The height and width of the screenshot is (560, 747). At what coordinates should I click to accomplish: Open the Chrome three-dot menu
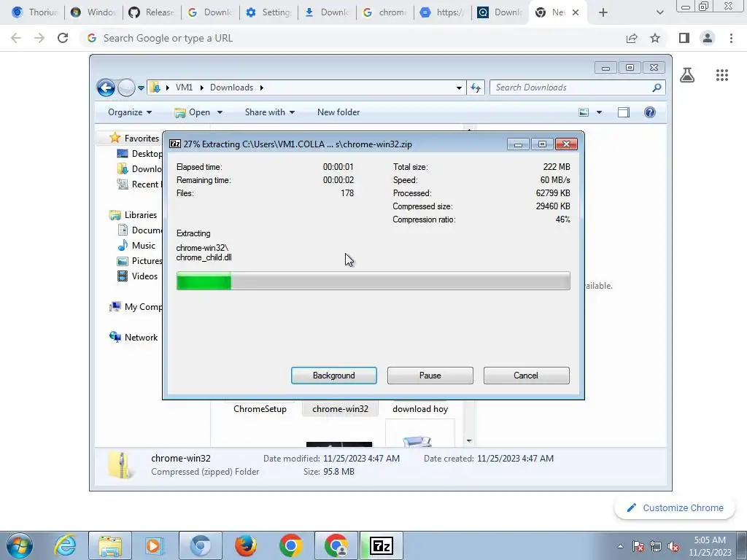pos(731,38)
